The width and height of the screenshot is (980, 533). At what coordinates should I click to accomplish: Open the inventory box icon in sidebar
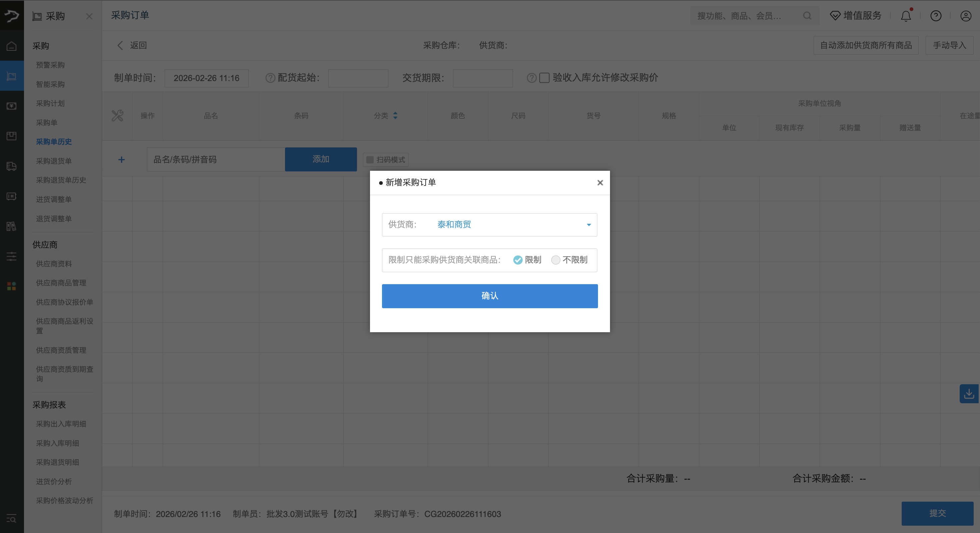(12, 136)
